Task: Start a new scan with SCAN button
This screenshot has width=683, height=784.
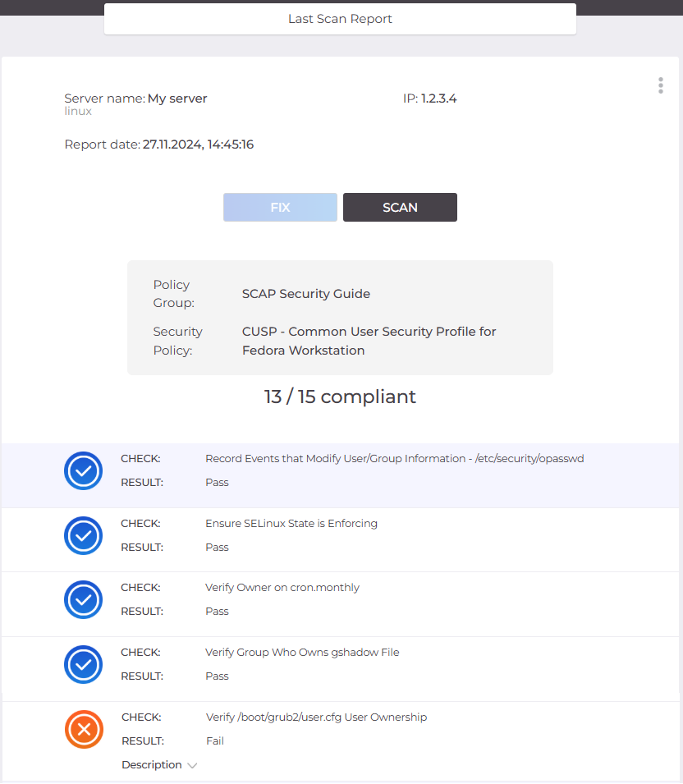Action: tap(400, 208)
